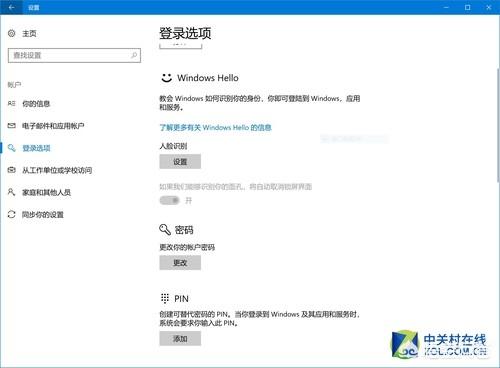Focus the 查找设置 search field

(x=74, y=55)
